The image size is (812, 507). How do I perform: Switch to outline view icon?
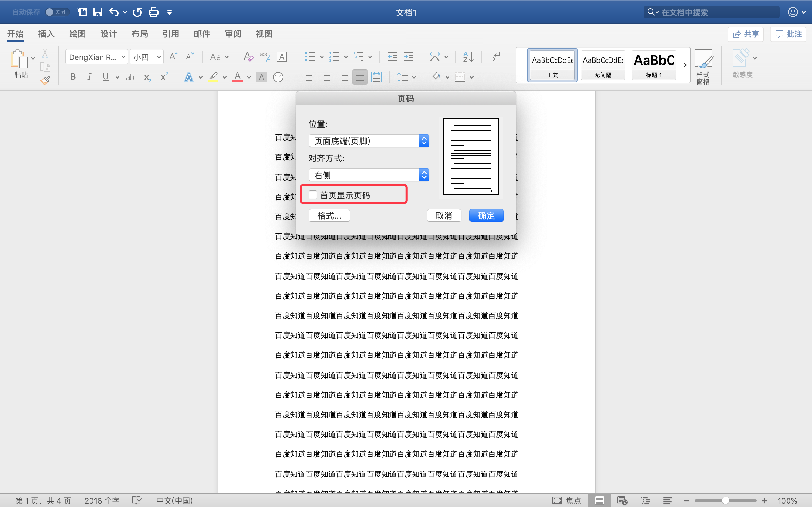pos(645,500)
